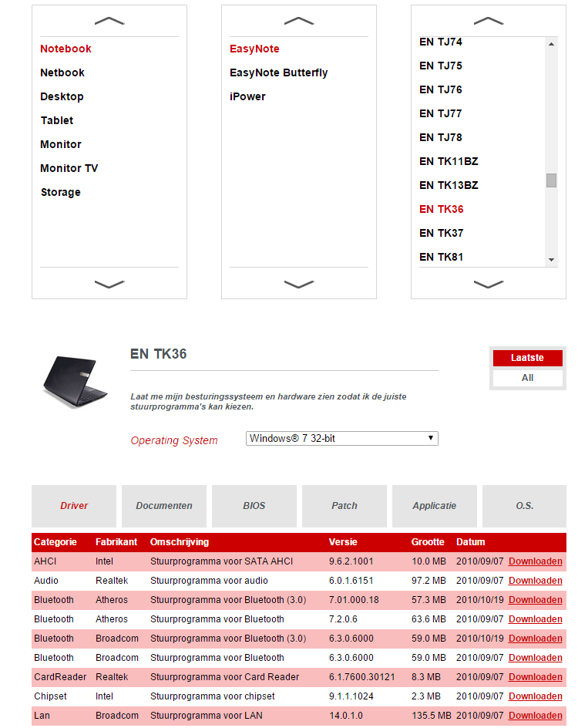Click the Datum column header
The height and width of the screenshot is (728, 578).
tap(470, 542)
